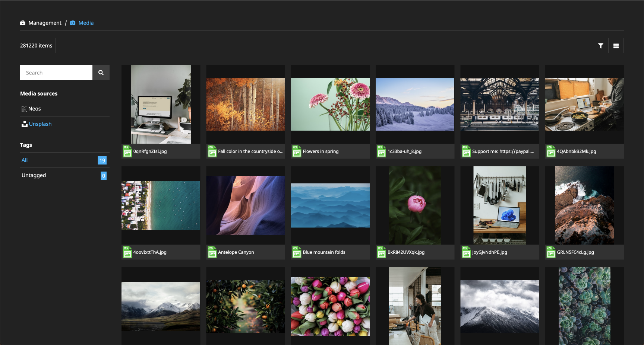Click the JoyGJvNdhPE.jpg file name
Viewport: 644px width, 345px height.
(490, 252)
